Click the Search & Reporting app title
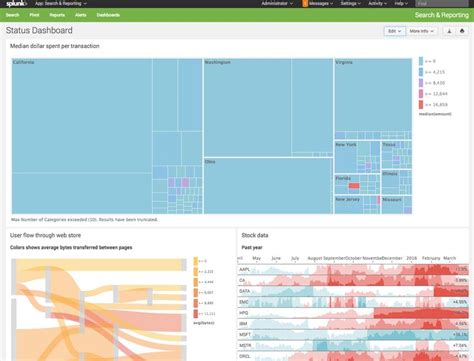The height and width of the screenshot is (361, 474). (442, 15)
